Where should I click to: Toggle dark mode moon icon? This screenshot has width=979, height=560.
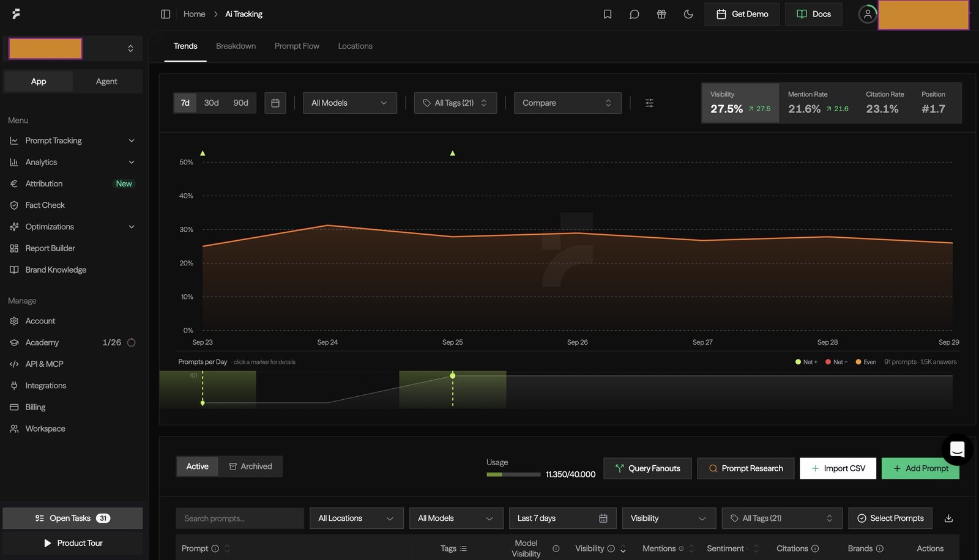[x=688, y=14]
